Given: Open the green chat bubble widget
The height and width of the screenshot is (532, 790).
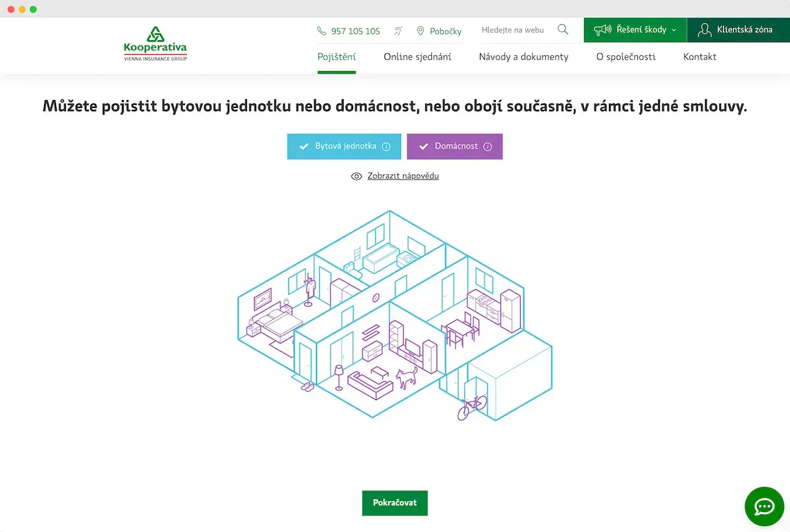Looking at the screenshot, I should pos(764,506).
